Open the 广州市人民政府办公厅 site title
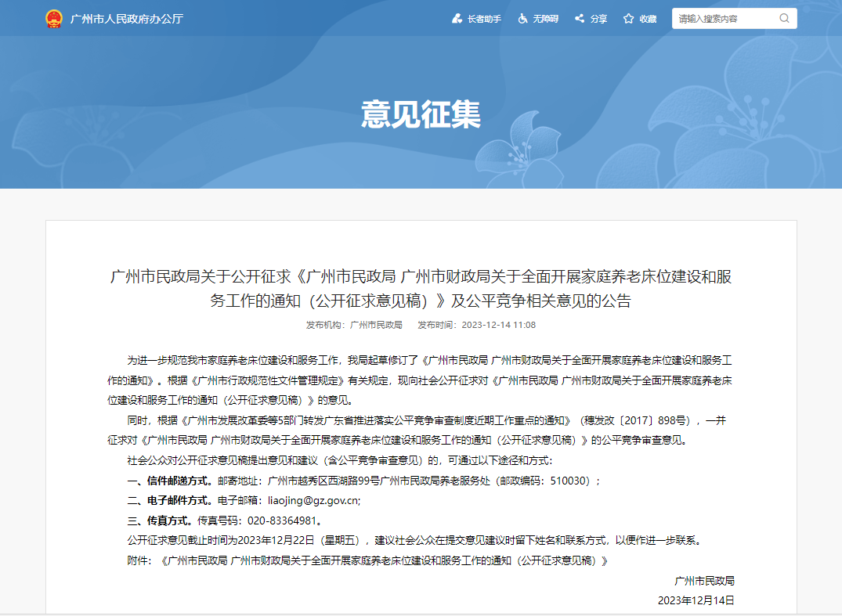Viewport: 842px width, 616px height. tap(126, 19)
